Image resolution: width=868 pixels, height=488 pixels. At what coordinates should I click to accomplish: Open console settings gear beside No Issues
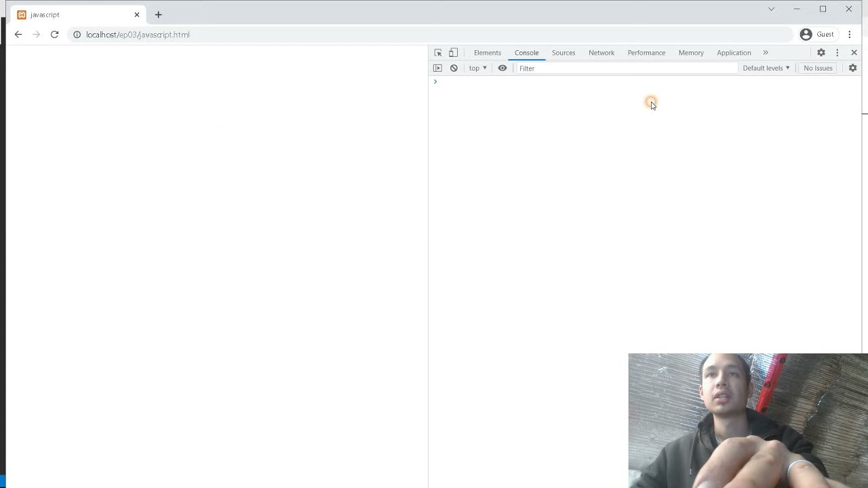853,68
